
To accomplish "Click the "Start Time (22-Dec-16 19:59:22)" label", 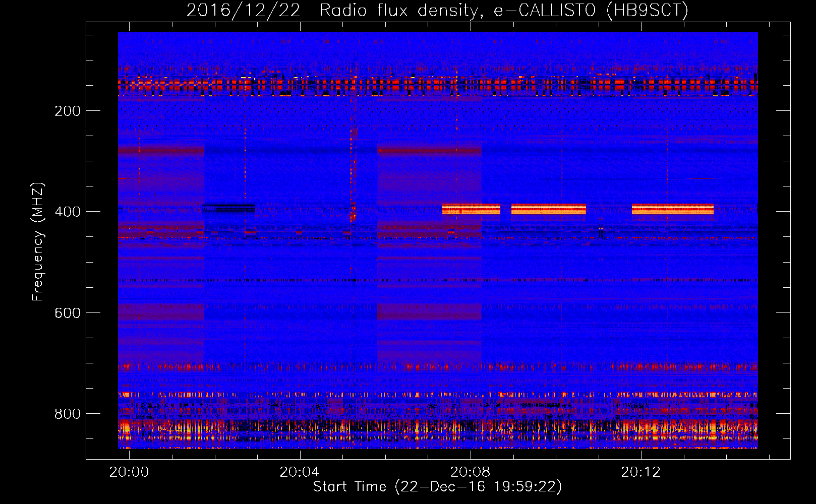I will coord(437,487).
